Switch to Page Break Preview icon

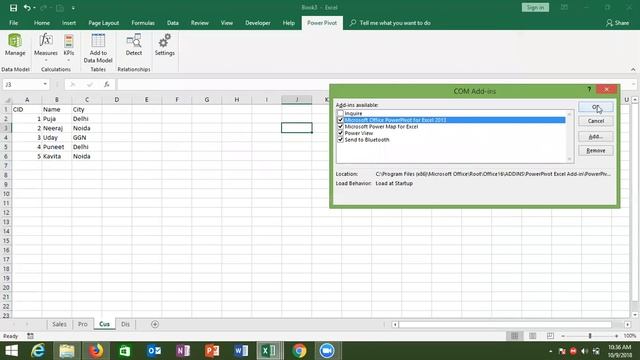tap(550, 336)
